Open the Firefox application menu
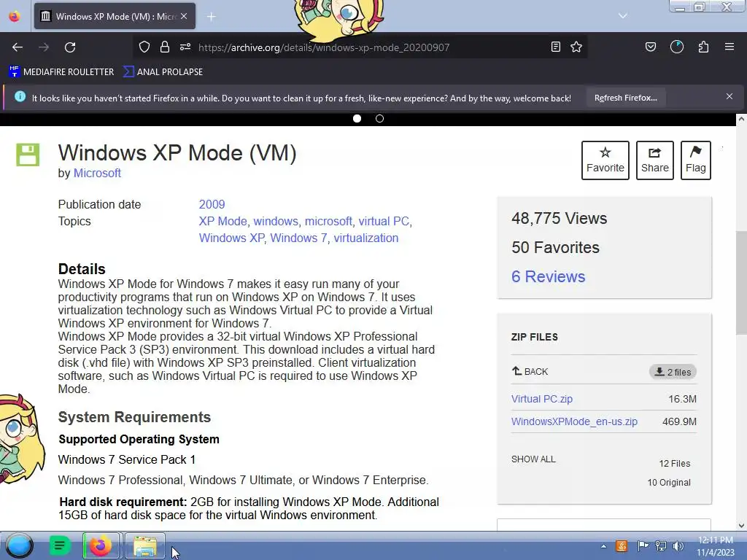Viewport: 747px width, 560px height. (x=729, y=47)
